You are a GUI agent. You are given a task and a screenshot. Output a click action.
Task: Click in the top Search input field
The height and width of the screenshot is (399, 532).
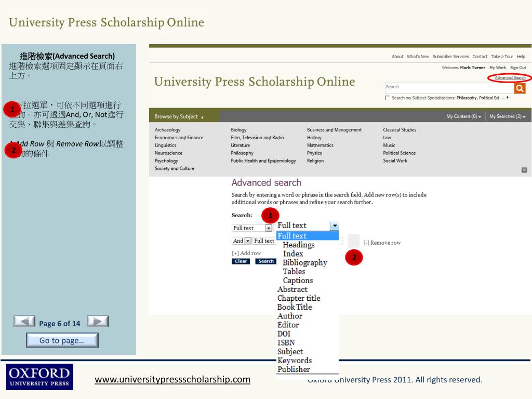pos(450,88)
